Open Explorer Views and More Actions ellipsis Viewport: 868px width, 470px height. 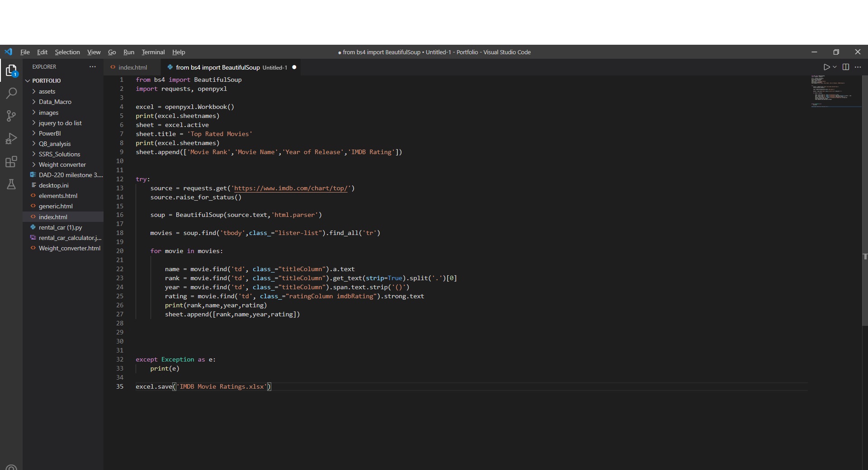click(x=93, y=66)
